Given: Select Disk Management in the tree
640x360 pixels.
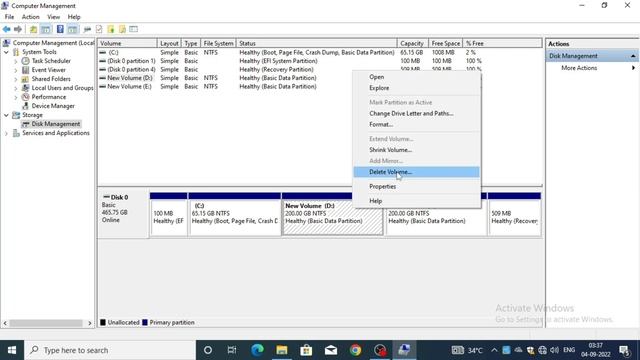Looking at the screenshot, I should 56,124.
